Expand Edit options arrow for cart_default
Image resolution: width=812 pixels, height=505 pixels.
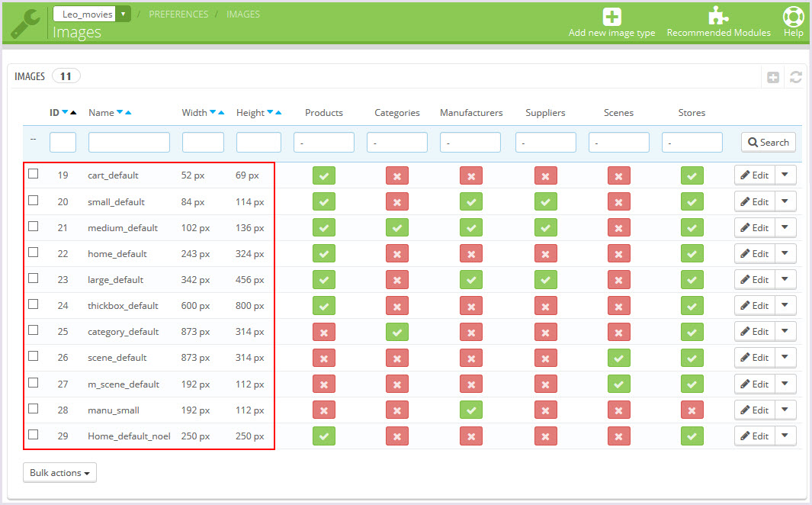[785, 175]
